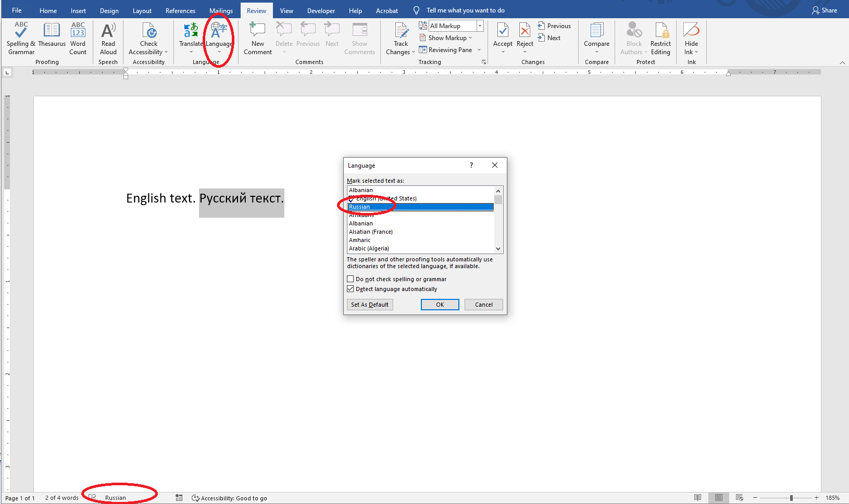
Task: Expand the Reviewing Pane options arrow
Action: 479,50
